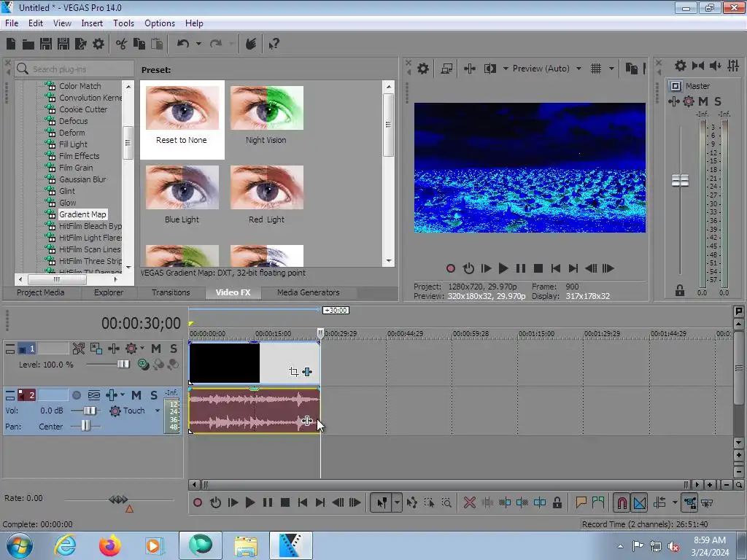Expand video track 1 FX dropdown arrow
The height and width of the screenshot is (560, 747).
click(142, 349)
